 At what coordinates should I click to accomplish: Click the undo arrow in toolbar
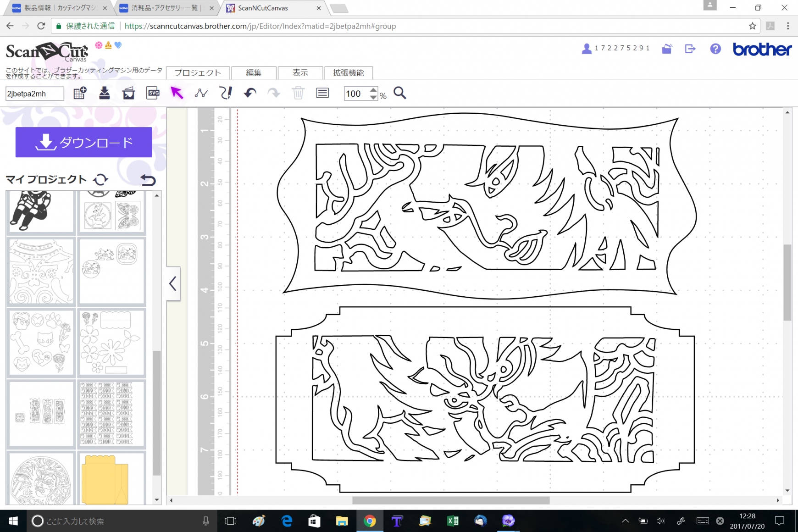click(250, 93)
